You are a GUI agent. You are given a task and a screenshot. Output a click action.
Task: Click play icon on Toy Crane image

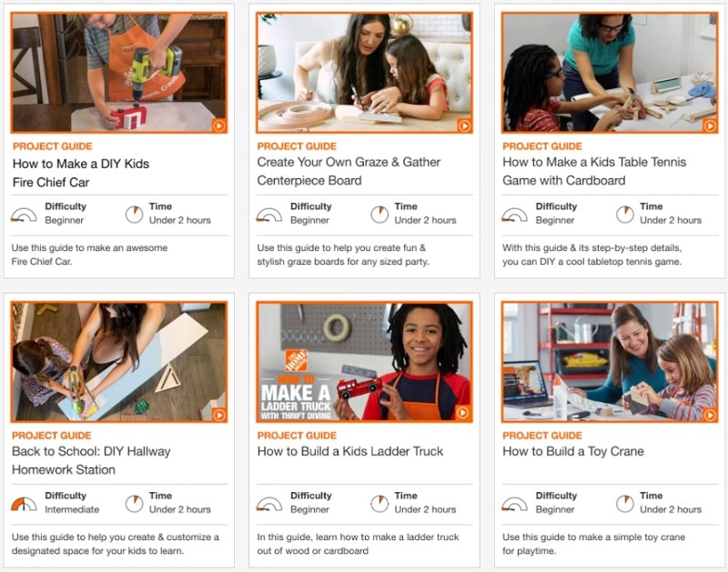710,415
